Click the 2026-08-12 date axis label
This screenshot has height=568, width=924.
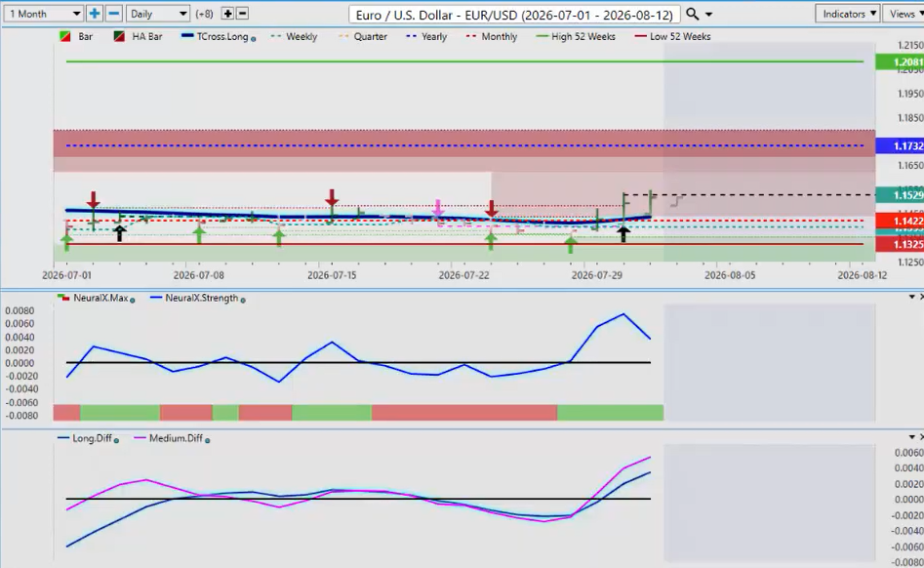click(x=863, y=275)
